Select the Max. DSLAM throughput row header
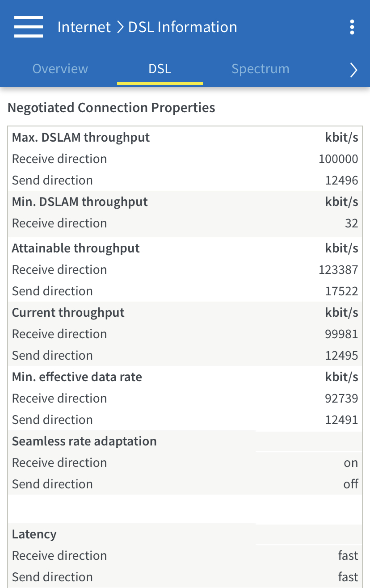This screenshot has height=588, width=370. click(81, 137)
